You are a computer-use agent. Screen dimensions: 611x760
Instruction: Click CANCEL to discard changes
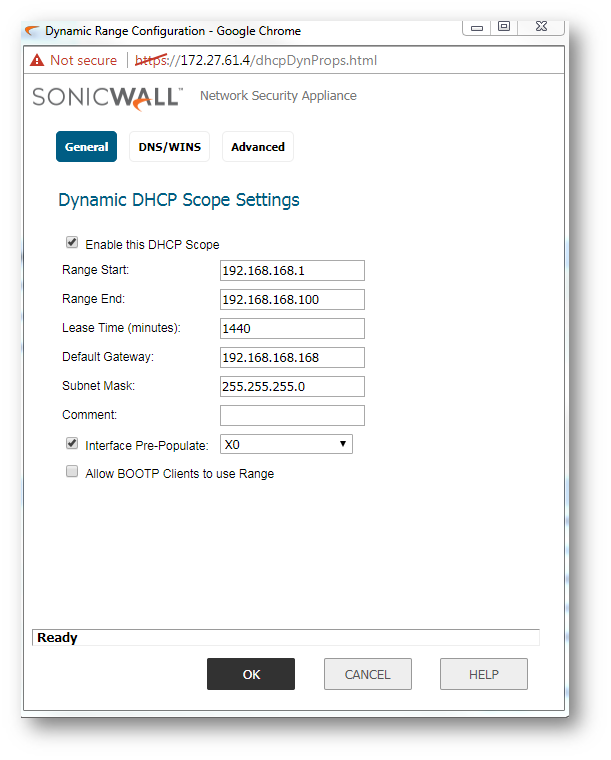367,674
